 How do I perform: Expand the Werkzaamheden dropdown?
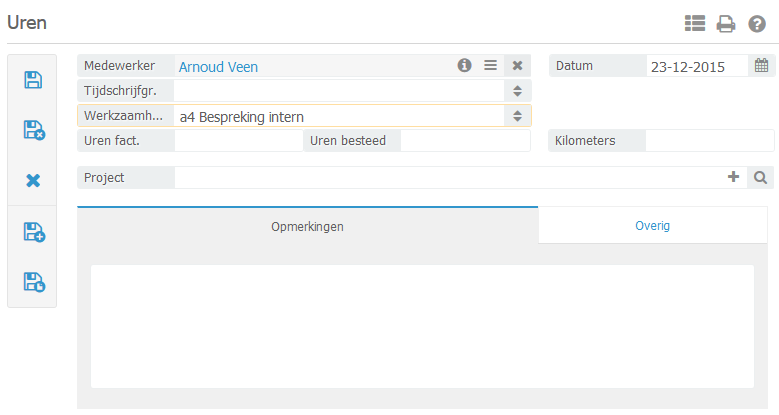(x=517, y=116)
